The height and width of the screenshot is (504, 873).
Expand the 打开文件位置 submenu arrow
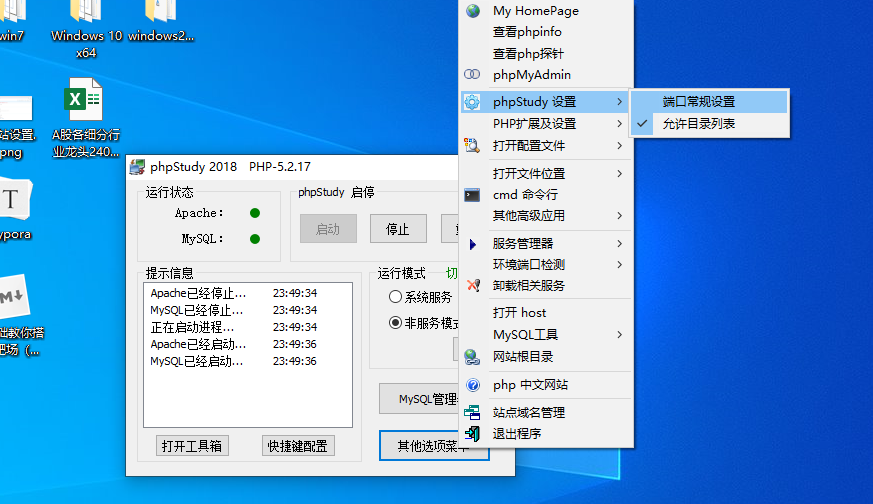click(620, 174)
